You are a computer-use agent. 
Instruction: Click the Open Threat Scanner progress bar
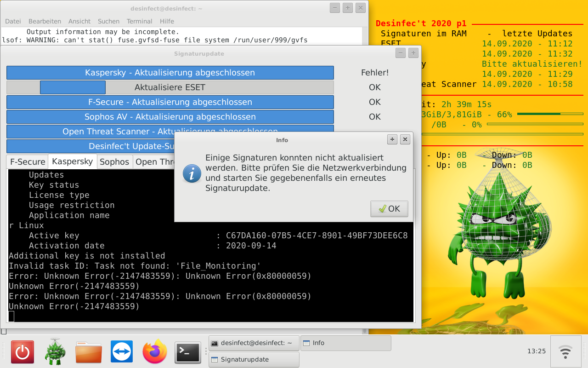click(170, 132)
